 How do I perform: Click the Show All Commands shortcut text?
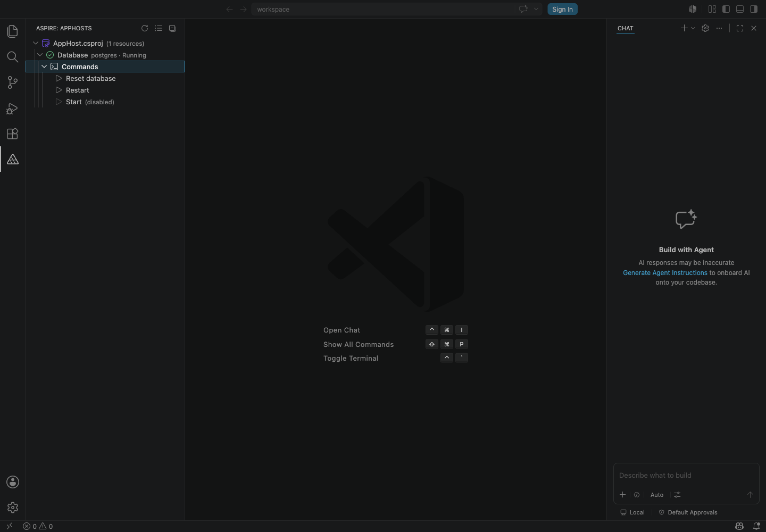click(x=359, y=345)
